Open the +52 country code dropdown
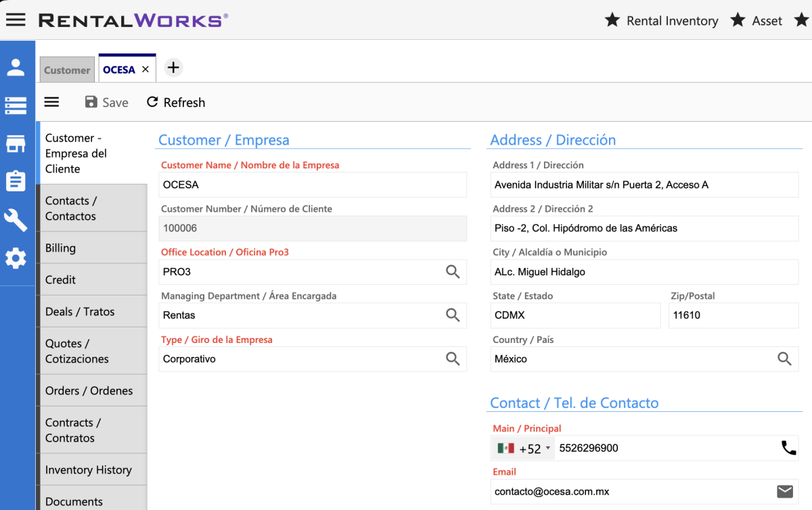Viewport: 812px width, 510px height. (524, 448)
